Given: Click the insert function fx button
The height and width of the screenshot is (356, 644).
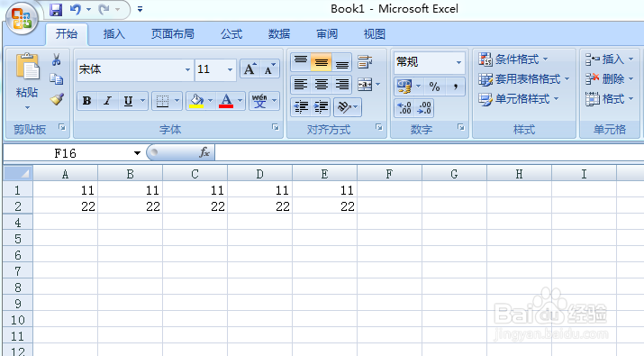Looking at the screenshot, I should click(x=204, y=153).
